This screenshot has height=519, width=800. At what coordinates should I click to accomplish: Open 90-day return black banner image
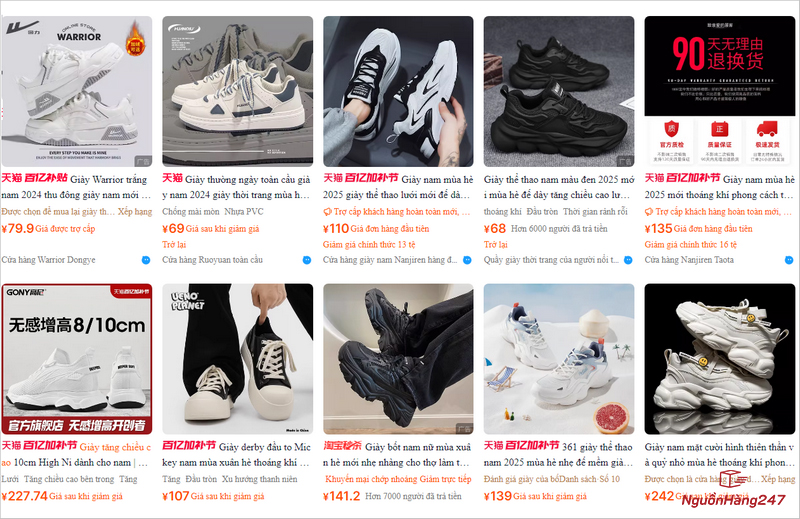point(719,91)
